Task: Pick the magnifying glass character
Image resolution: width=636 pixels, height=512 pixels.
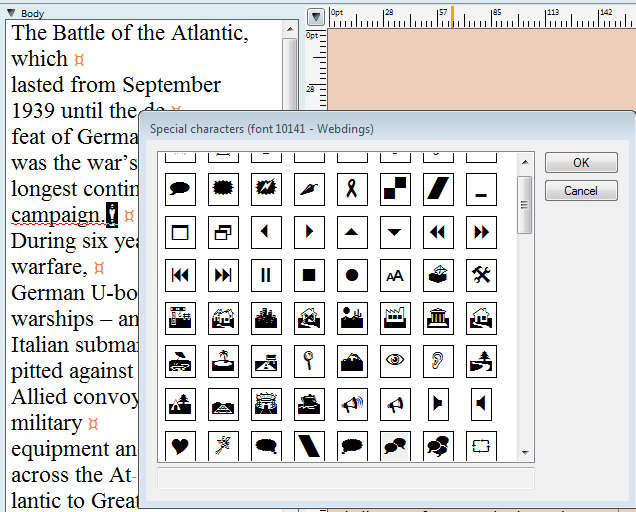Action: click(309, 361)
